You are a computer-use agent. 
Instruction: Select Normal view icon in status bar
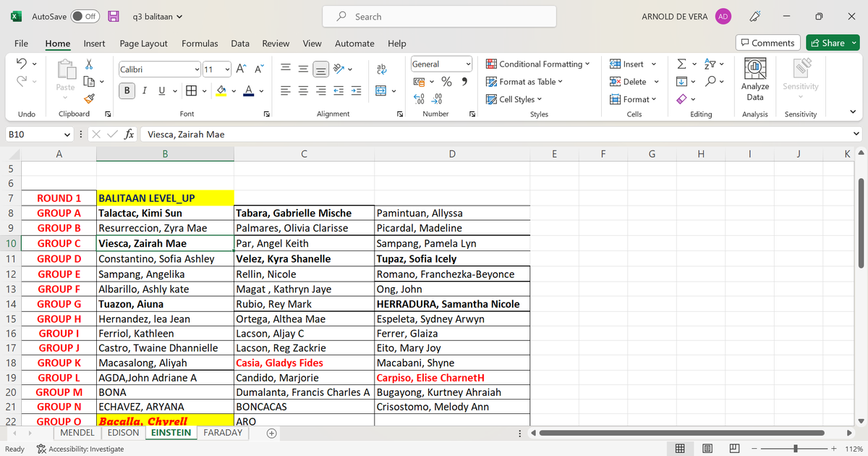(680, 449)
